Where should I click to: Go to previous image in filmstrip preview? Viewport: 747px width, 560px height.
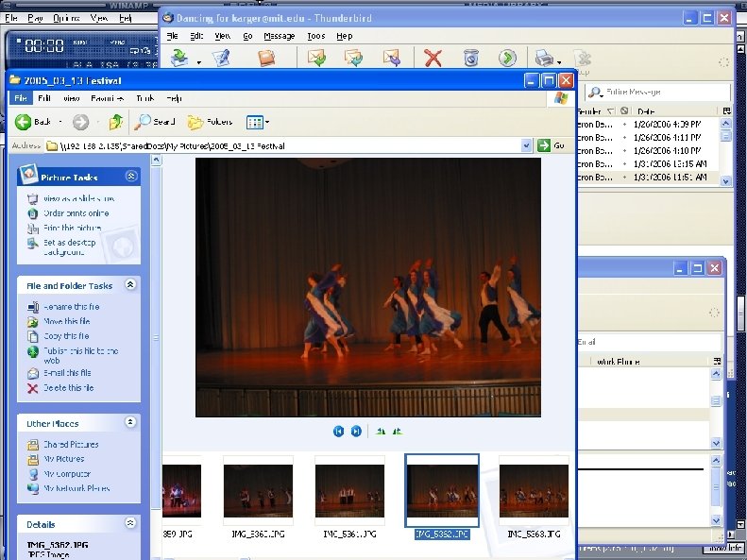click(338, 431)
